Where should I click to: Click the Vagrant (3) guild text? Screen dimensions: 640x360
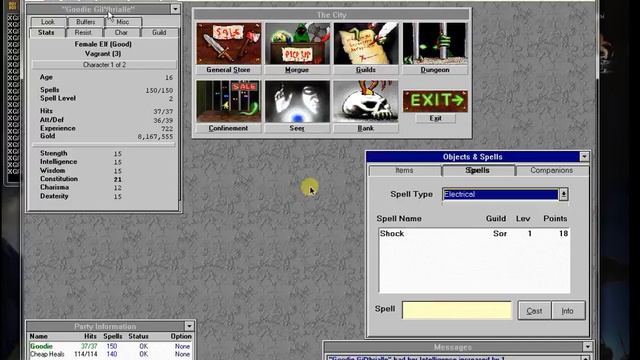pos(103,53)
